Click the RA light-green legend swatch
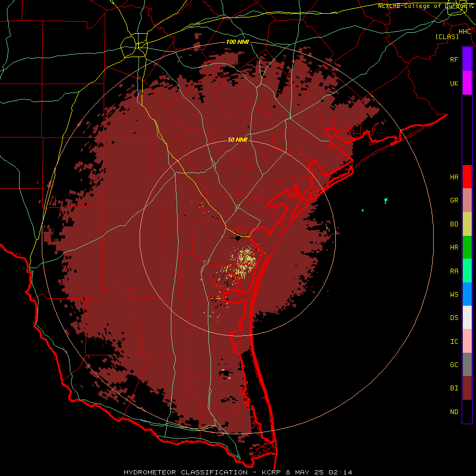Image resolution: width=476 pixels, height=476 pixels. pyautogui.click(x=467, y=271)
